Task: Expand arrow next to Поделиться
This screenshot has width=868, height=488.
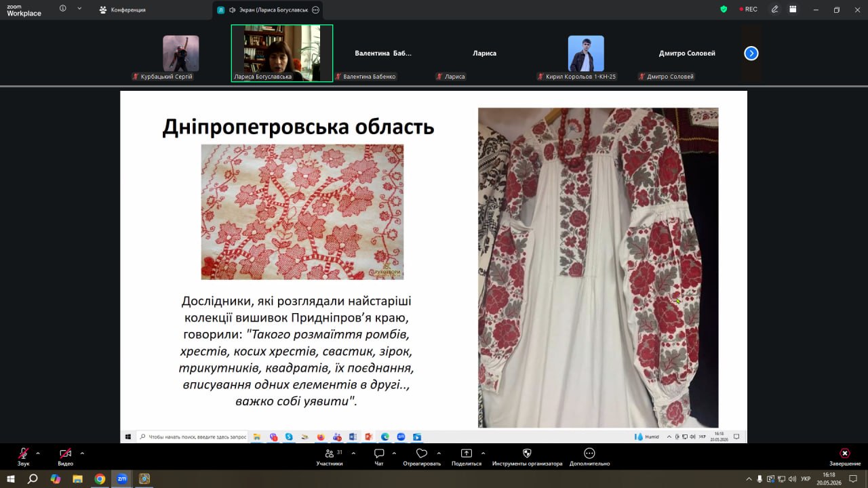Action: (x=483, y=453)
